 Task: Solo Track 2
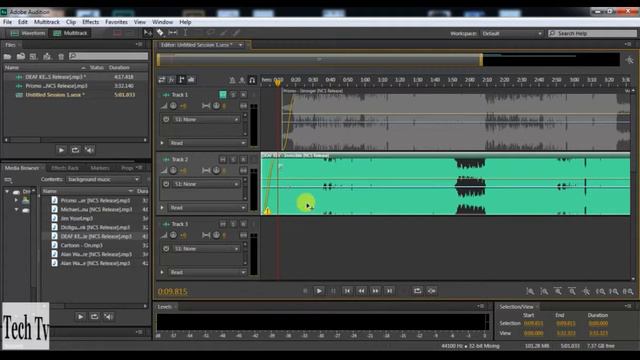pos(233,159)
